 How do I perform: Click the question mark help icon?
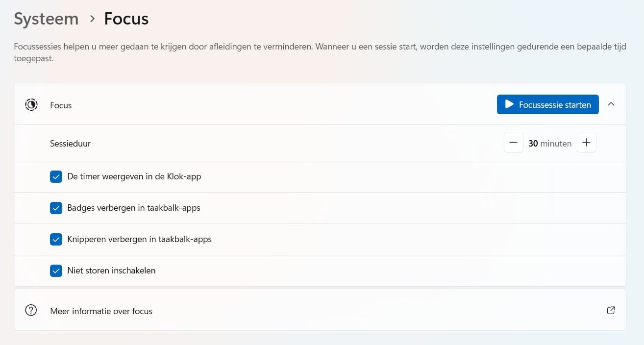[x=31, y=310]
